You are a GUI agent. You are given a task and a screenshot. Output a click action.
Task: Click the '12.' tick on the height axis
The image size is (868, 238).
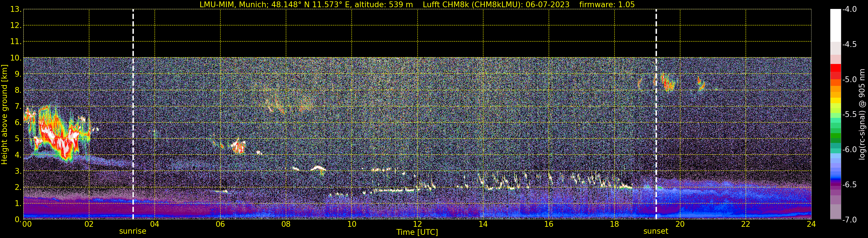[x=16, y=26]
